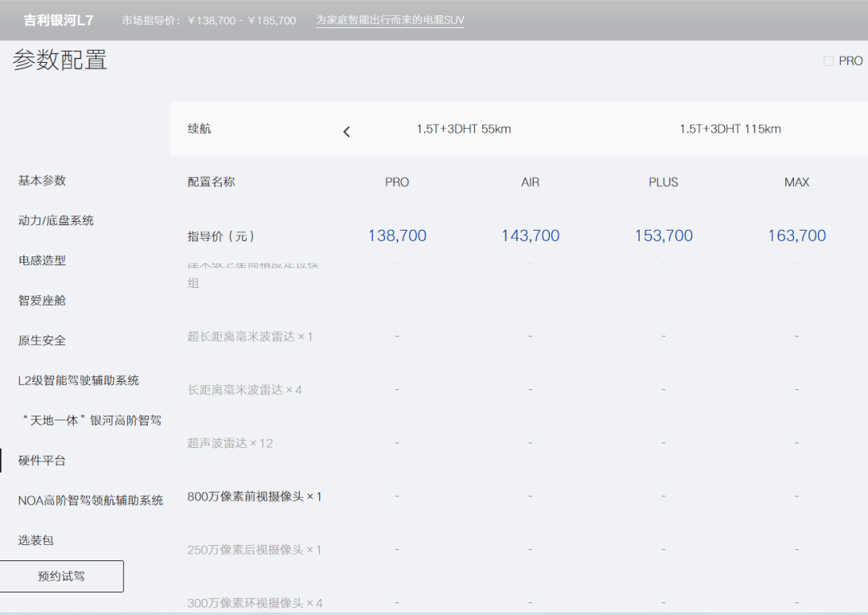The height and width of the screenshot is (615, 868).
Task: Select 原生安全 in the sidebar
Action: pyautogui.click(x=42, y=340)
